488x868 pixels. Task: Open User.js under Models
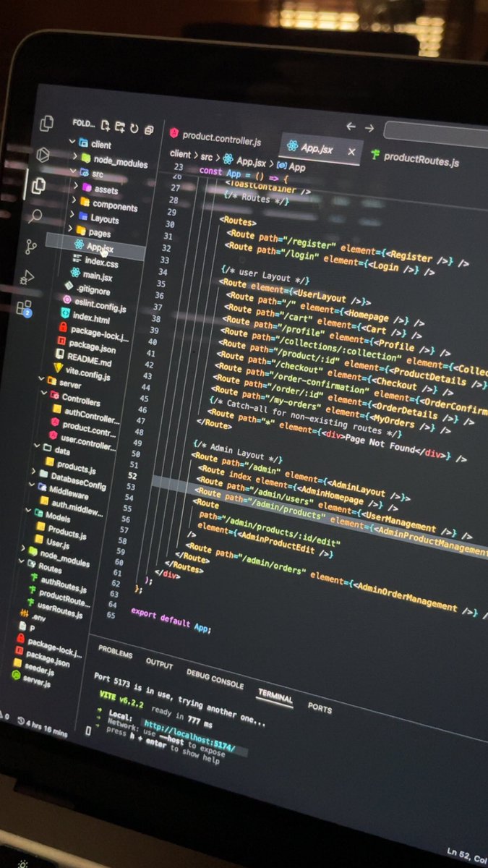pyautogui.click(x=58, y=542)
